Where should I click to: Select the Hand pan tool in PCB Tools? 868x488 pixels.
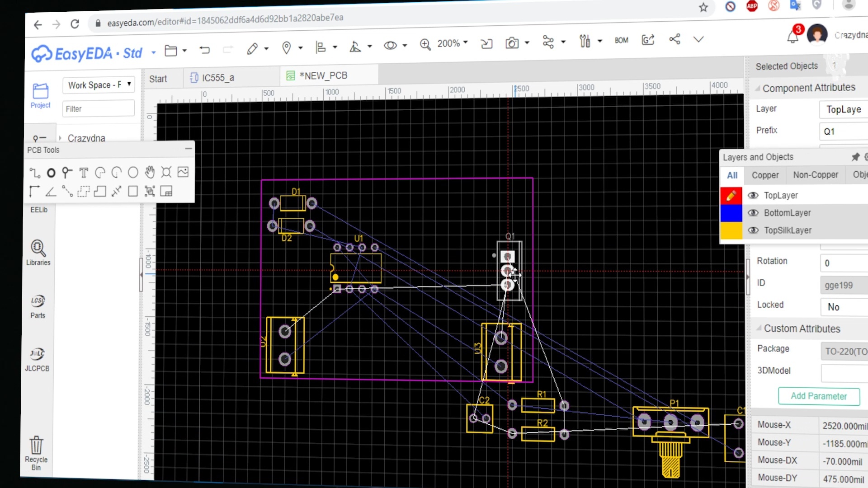point(150,172)
